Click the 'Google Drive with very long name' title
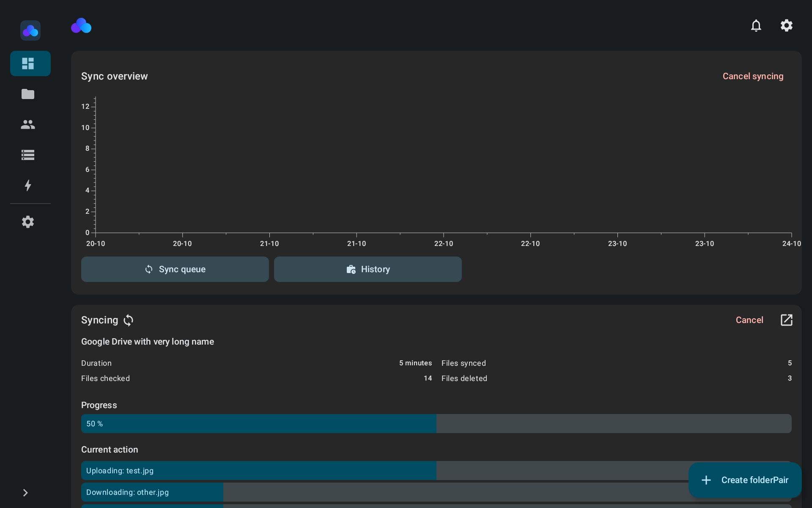 pos(148,342)
